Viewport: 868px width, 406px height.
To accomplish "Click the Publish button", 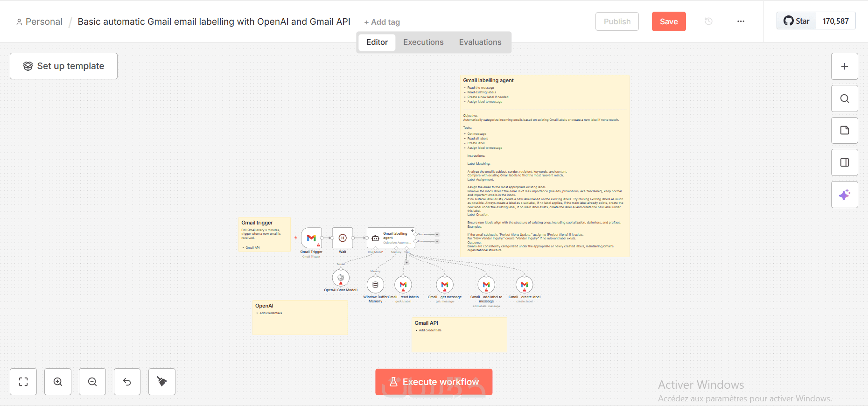I will click(617, 21).
